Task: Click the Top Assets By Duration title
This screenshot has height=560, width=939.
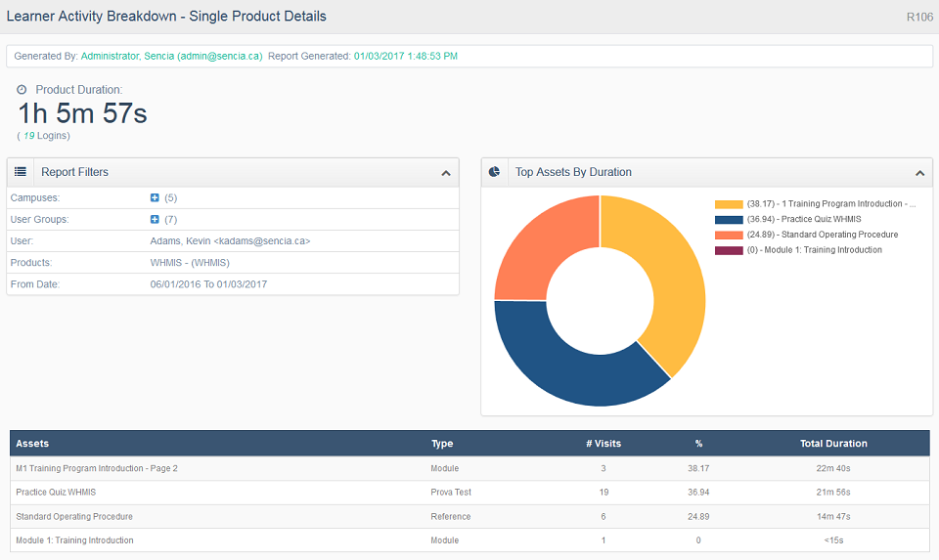Action: [574, 172]
